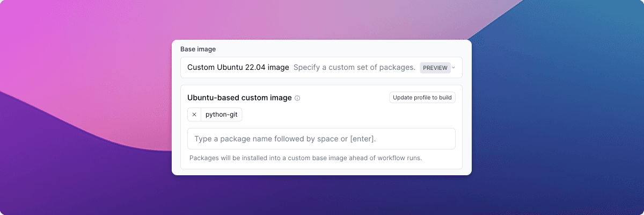
Task: Click inside the Ubuntu-based custom image panel
Action: (x=321, y=127)
